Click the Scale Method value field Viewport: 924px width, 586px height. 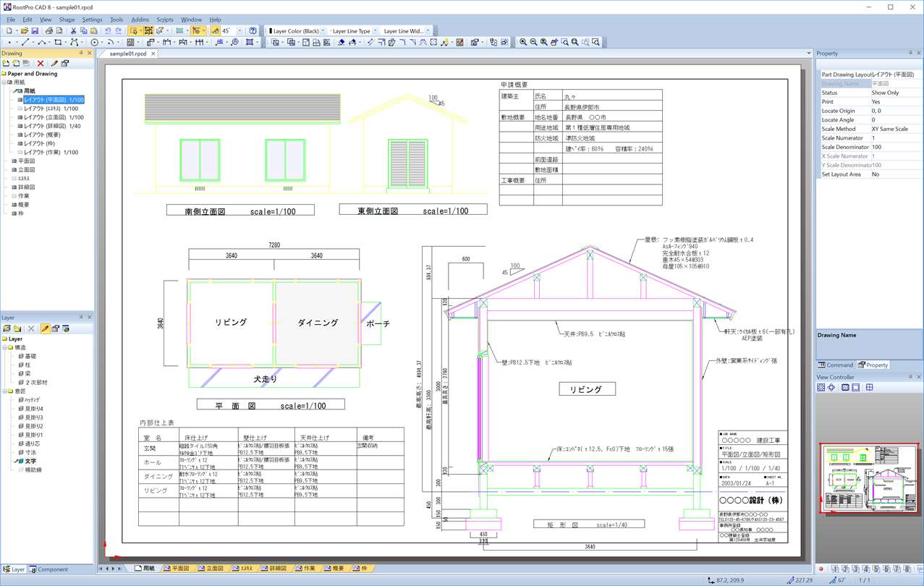point(896,129)
